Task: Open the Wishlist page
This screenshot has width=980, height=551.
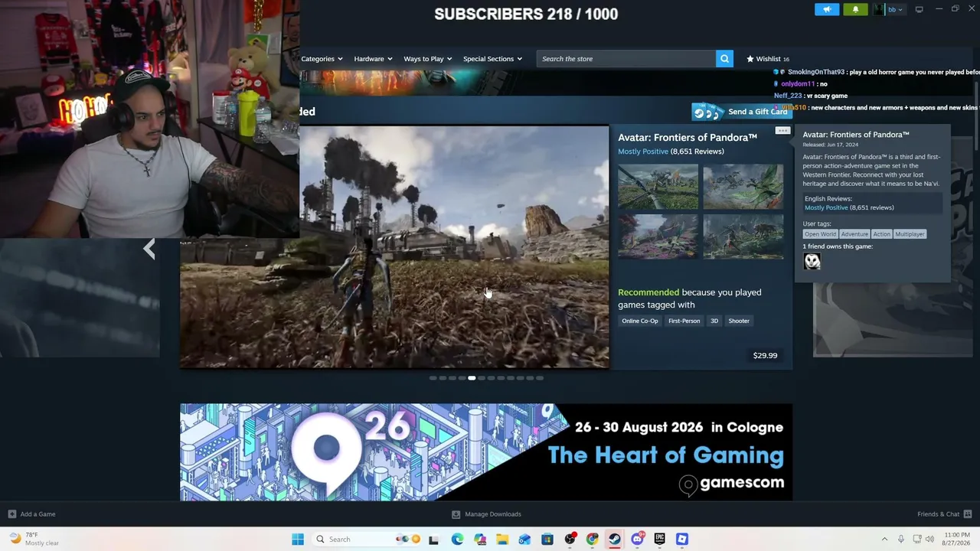Action: [x=768, y=59]
